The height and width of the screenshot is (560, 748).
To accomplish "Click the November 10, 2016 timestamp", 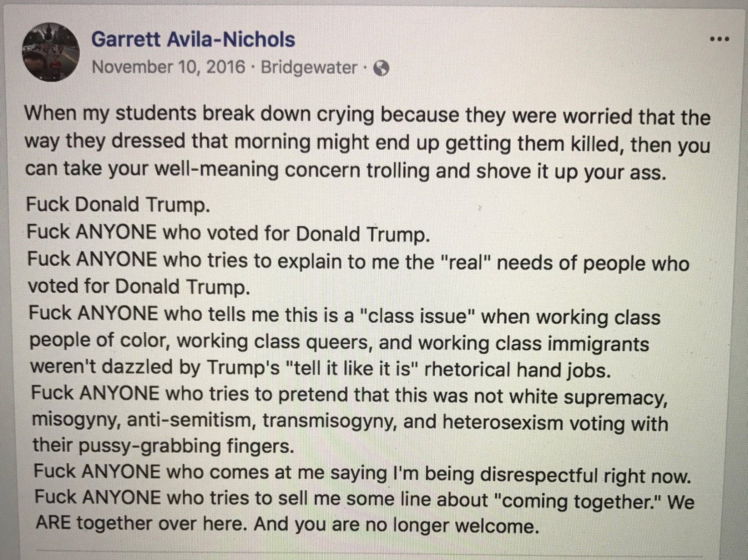I will click(x=168, y=67).
